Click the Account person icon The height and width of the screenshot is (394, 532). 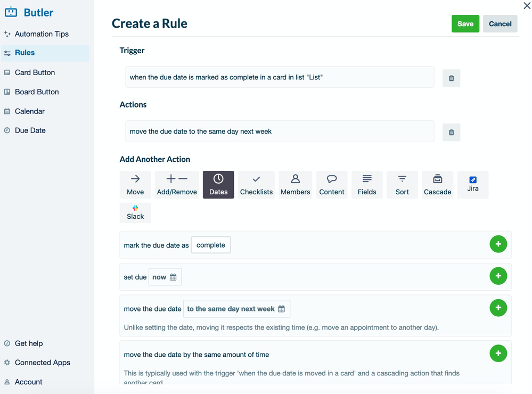[x=7, y=382]
